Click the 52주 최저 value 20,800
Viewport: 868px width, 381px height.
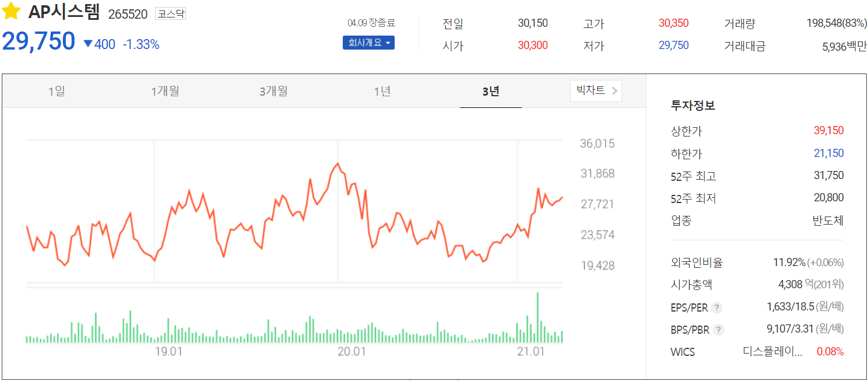[x=828, y=198]
